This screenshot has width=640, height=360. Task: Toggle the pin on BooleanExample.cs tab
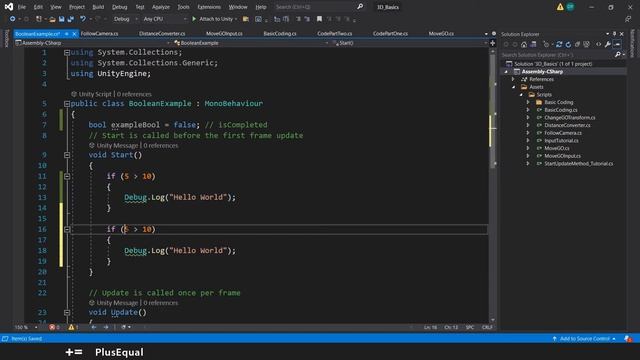tap(67, 34)
